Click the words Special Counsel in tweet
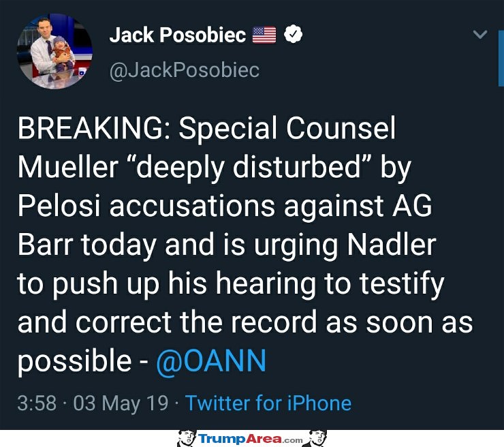504x447 pixels. 287,129
